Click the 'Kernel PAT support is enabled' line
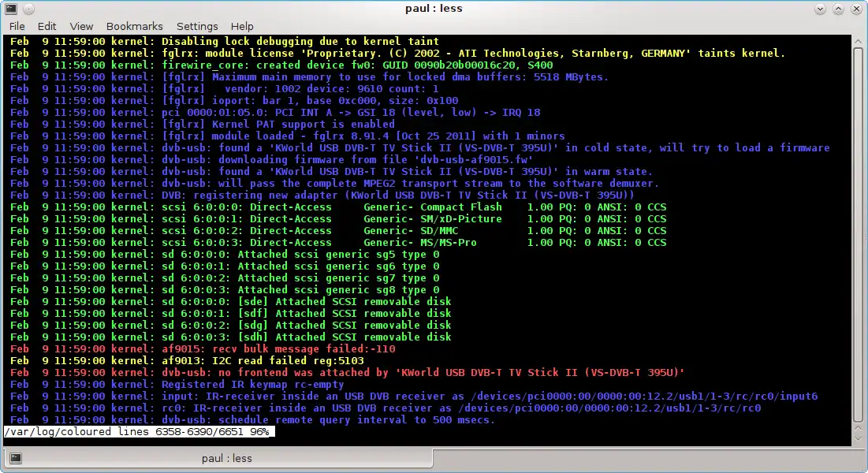This screenshot has width=868, height=473. coord(203,124)
